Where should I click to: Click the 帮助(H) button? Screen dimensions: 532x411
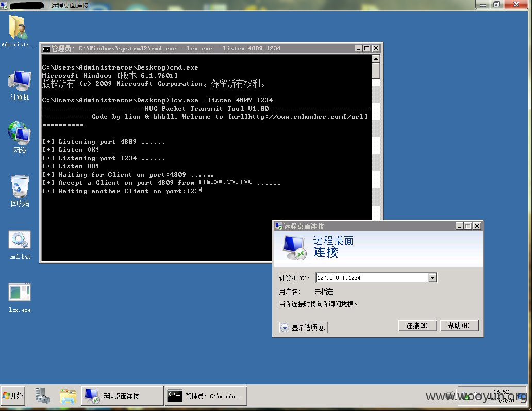pyautogui.click(x=459, y=326)
